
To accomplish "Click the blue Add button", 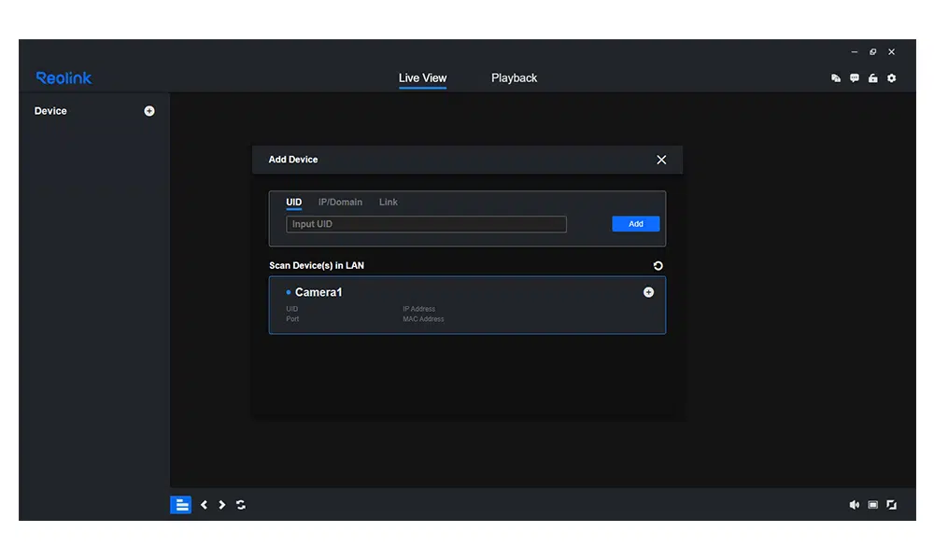I will 635,224.
